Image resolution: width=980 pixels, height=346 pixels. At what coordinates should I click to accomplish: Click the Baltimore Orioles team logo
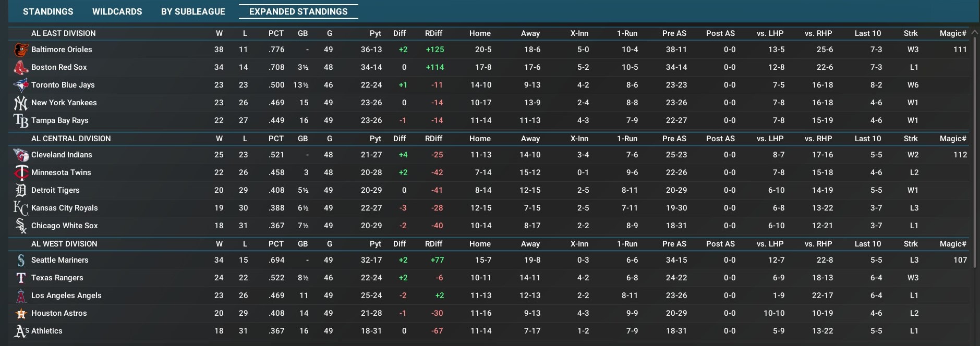point(21,50)
